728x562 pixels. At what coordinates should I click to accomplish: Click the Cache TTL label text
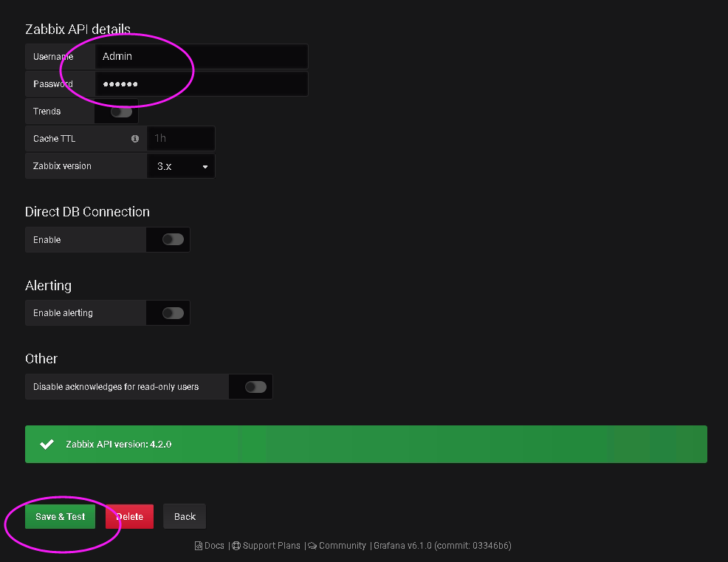pyautogui.click(x=55, y=138)
